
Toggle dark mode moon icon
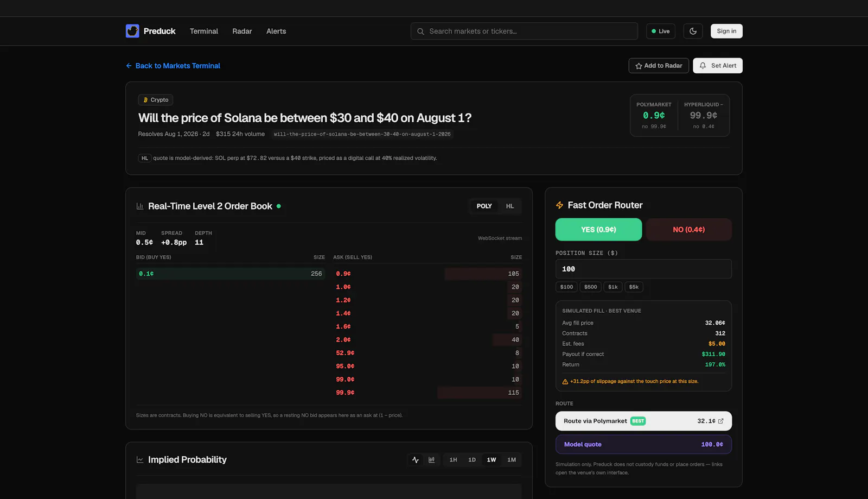[693, 31]
